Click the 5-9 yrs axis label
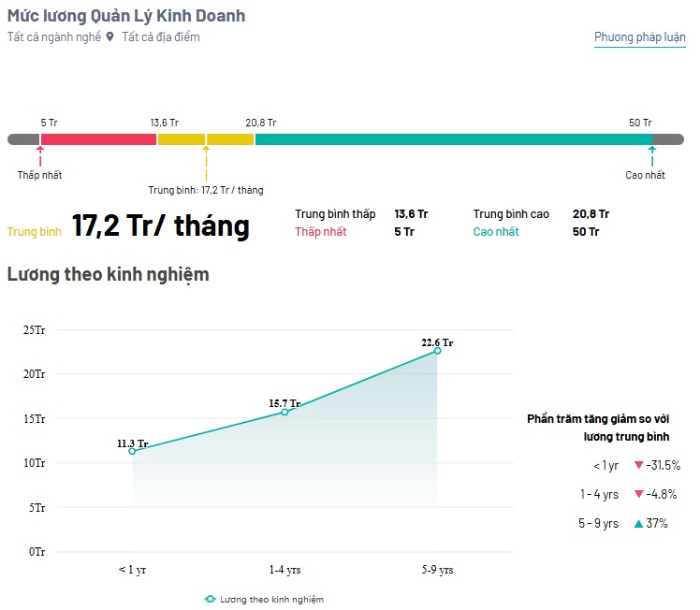Screen dimensions: 700x610 coord(438,570)
